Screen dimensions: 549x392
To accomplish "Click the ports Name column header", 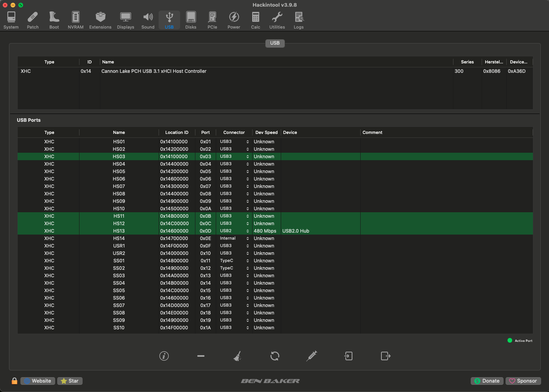I will click(119, 133).
